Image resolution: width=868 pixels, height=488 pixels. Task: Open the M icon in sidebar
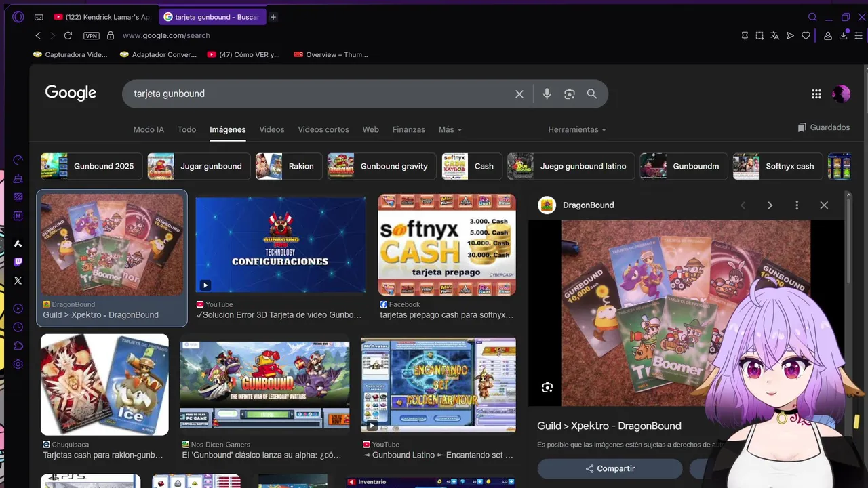point(18,216)
